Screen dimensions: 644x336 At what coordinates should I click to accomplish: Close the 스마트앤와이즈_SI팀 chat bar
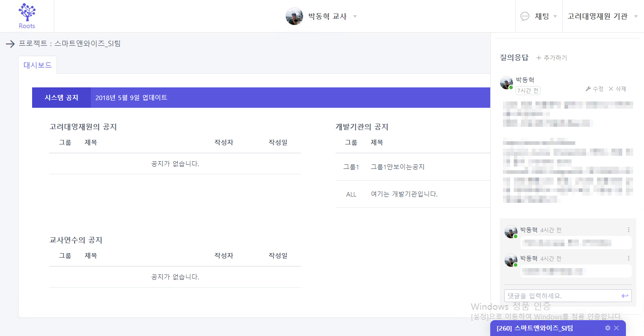coord(616,328)
